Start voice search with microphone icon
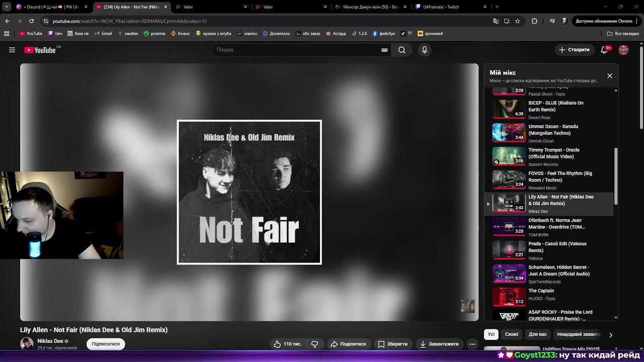This screenshot has height=362, width=644. (425, 50)
